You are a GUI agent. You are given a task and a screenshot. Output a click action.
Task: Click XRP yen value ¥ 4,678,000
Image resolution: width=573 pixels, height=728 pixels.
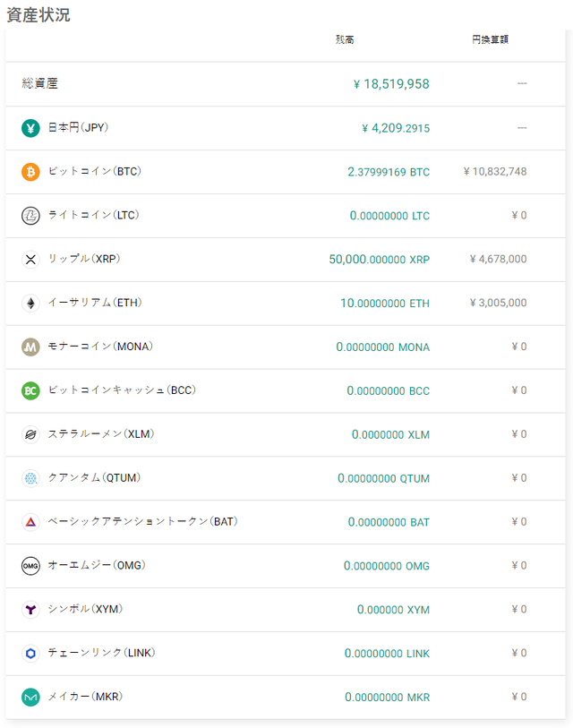click(x=498, y=259)
